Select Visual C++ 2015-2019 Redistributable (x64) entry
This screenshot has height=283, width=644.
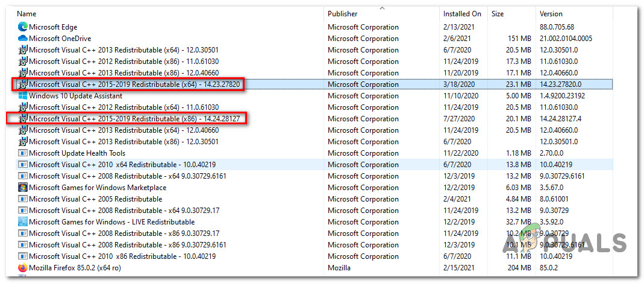tap(131, 84)
